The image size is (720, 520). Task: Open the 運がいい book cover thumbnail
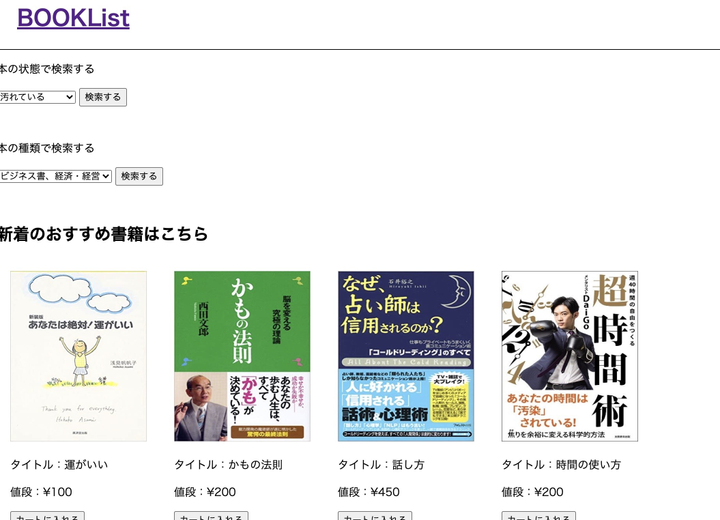point(79,356)
